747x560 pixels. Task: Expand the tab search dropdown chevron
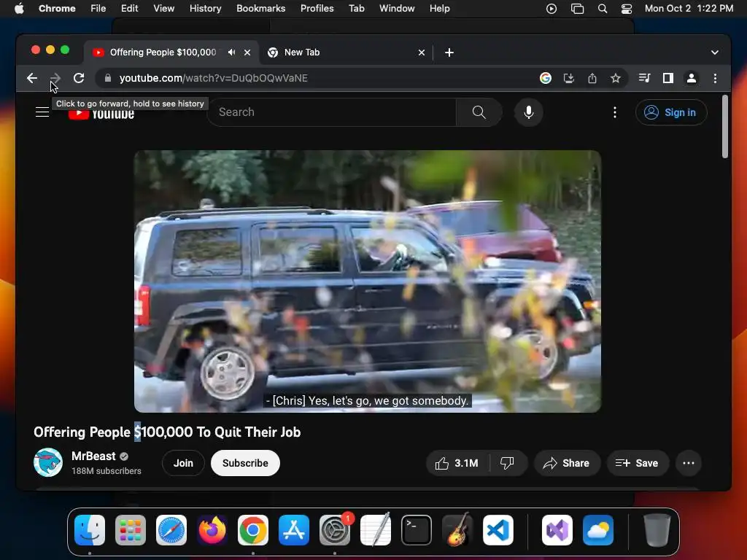point(715,52)
